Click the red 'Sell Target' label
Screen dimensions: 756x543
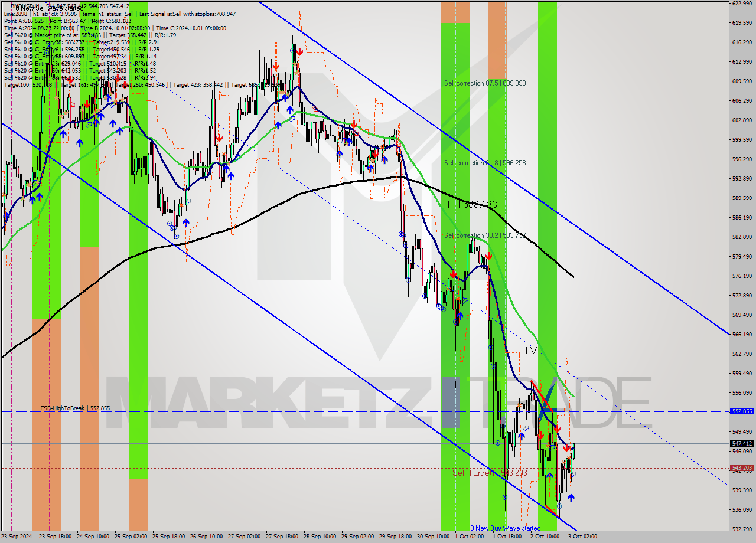(489, 473)
